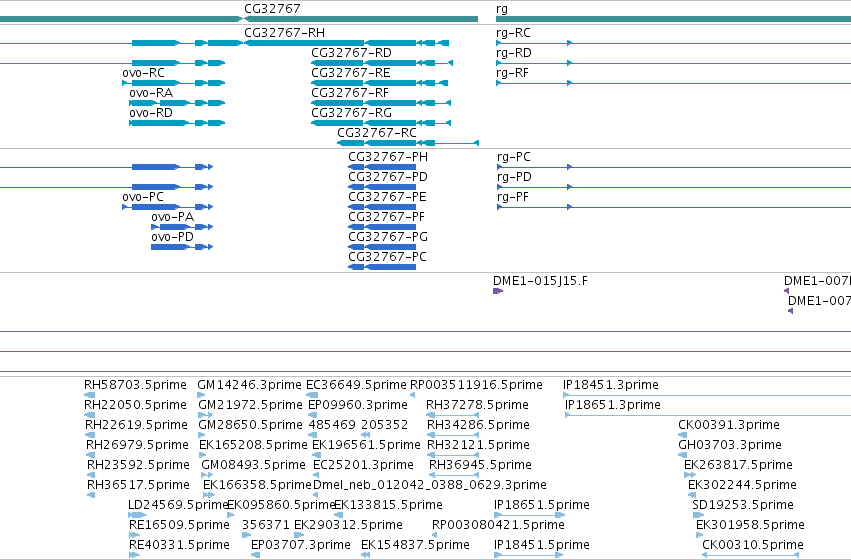Open EST label EP03707.3prime
The height and width of the screenshot is (560, 851).
[301, 545]
